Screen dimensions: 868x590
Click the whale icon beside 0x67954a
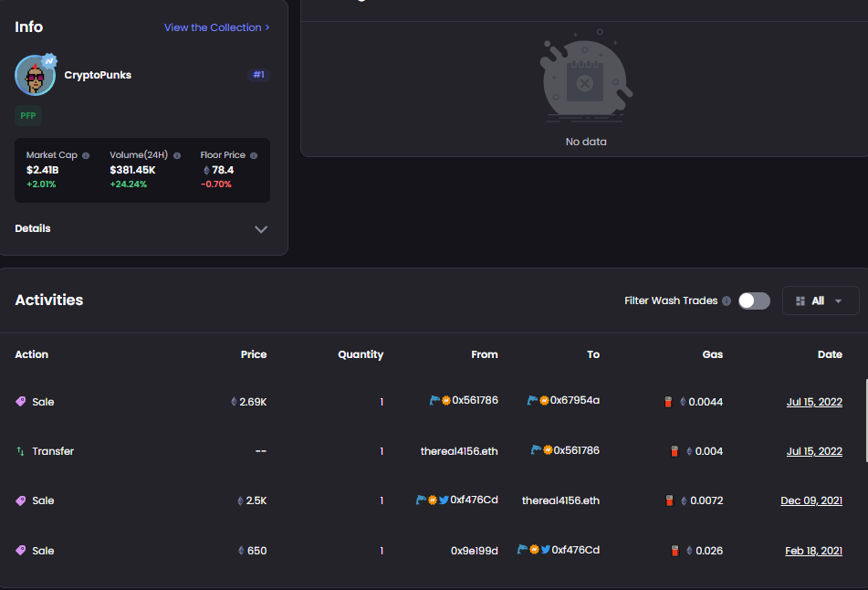[532, 400]
